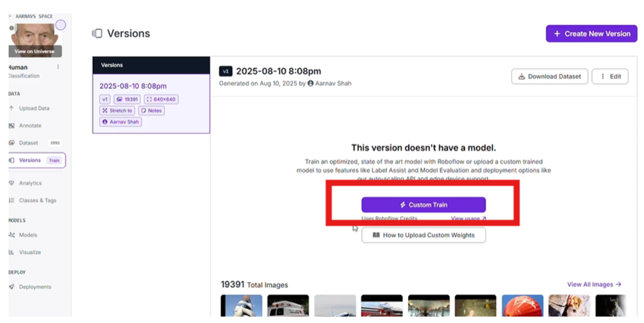Click the Versions list header
Image resolution: width=644 pixels, height=323 pixels.
click(x=151, y=65)
